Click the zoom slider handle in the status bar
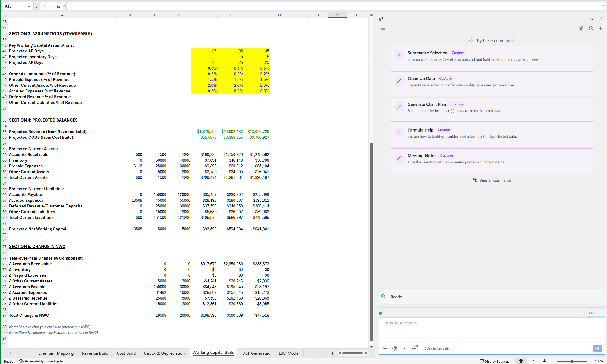The width and height of the screenshot is (607, 364). click(572, 361)
